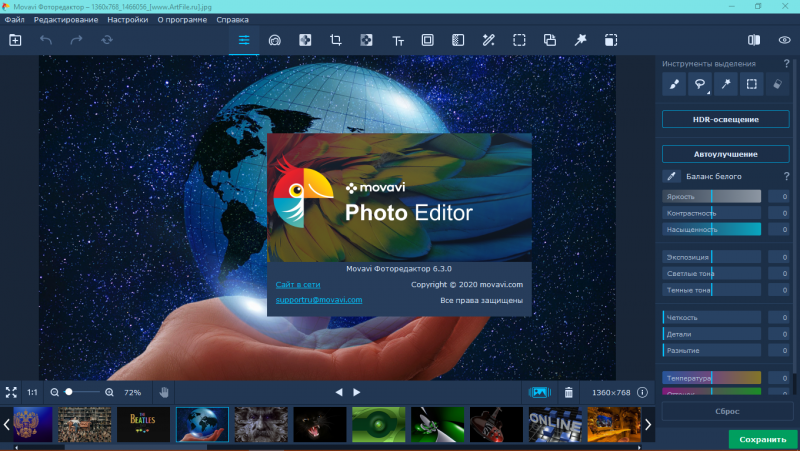Choose the rectangular marquee selection tool
The image size is (800, 451).
[753, 85]
